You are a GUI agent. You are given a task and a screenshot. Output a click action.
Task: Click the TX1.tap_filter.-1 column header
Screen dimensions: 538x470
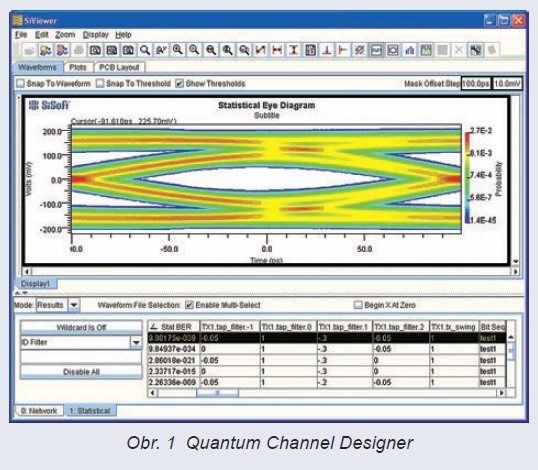point(230,327)
